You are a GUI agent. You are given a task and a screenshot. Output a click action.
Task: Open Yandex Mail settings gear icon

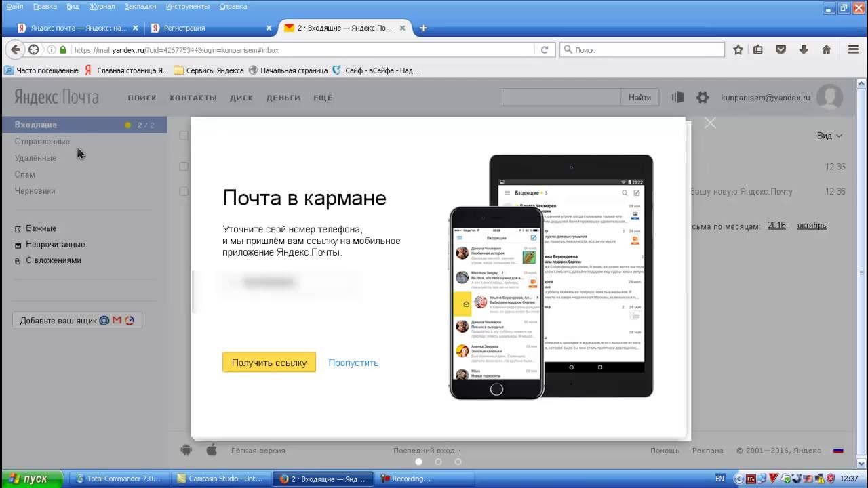pos(703,98)
